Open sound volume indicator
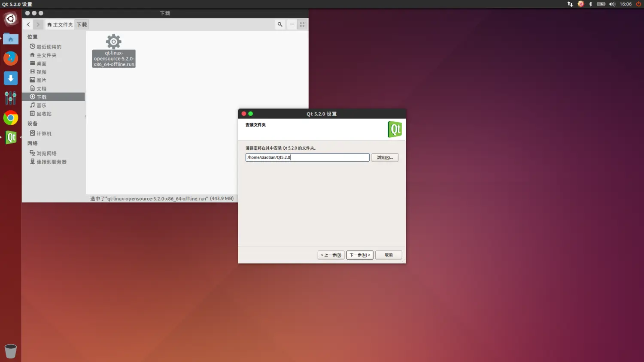This screenshot has height=362, width=644. tap(612, 4)
